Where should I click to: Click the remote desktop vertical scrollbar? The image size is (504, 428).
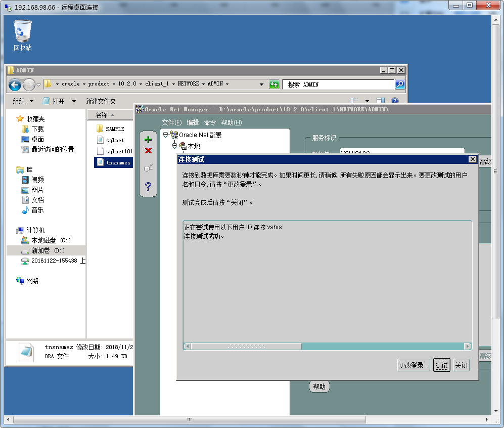point(495,172)
